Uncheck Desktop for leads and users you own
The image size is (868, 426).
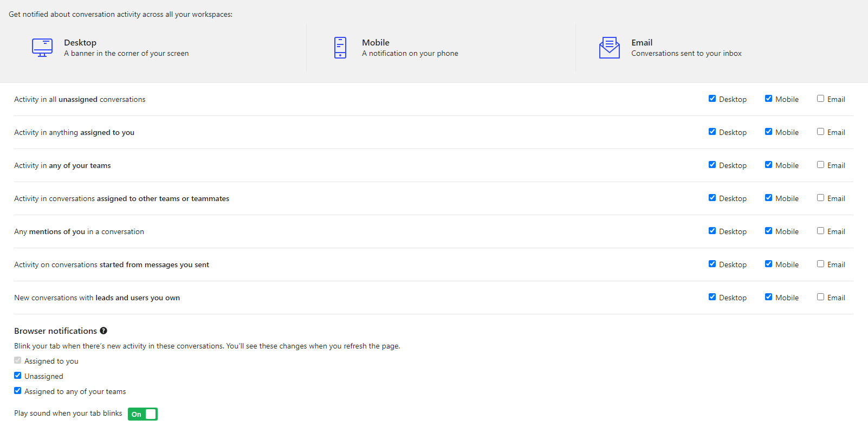click(x=712, y=297)
